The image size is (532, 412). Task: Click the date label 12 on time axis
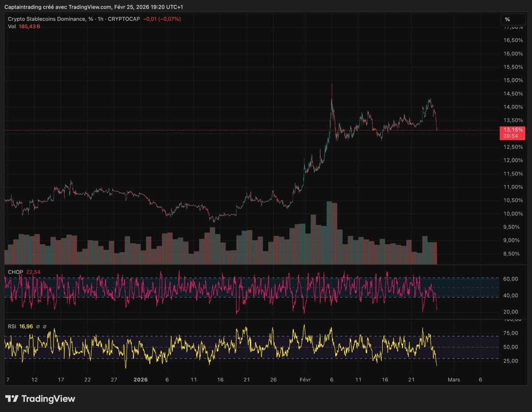(x=35, y=380)
